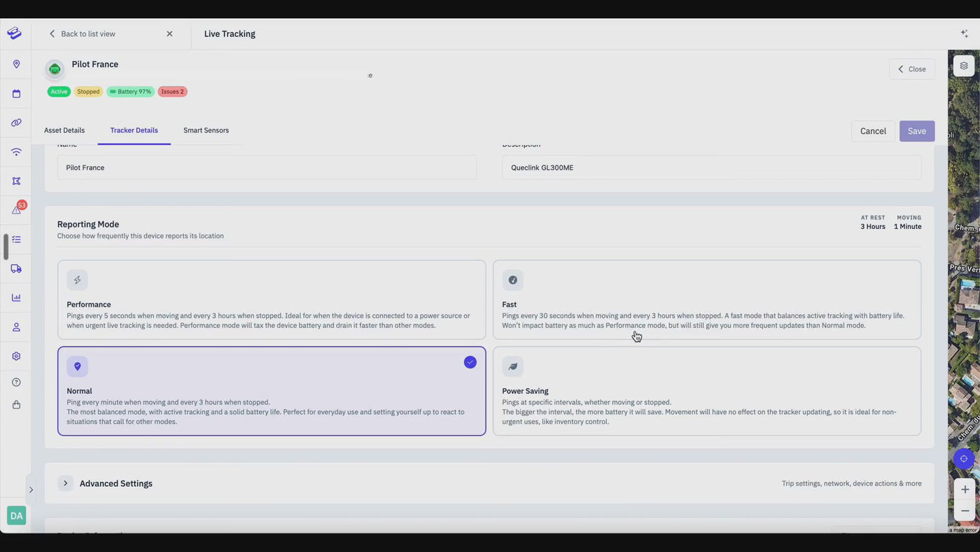Viewport: 980px width, 552px height.
Task: Open the bar chart reports icon
Action: click(16, 298)
